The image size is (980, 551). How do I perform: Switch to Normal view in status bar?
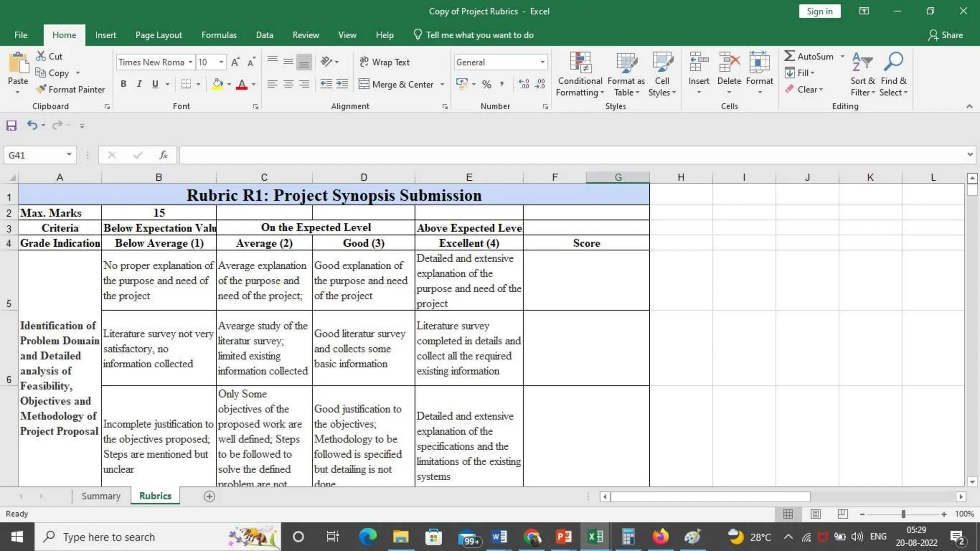click(788, 514)
